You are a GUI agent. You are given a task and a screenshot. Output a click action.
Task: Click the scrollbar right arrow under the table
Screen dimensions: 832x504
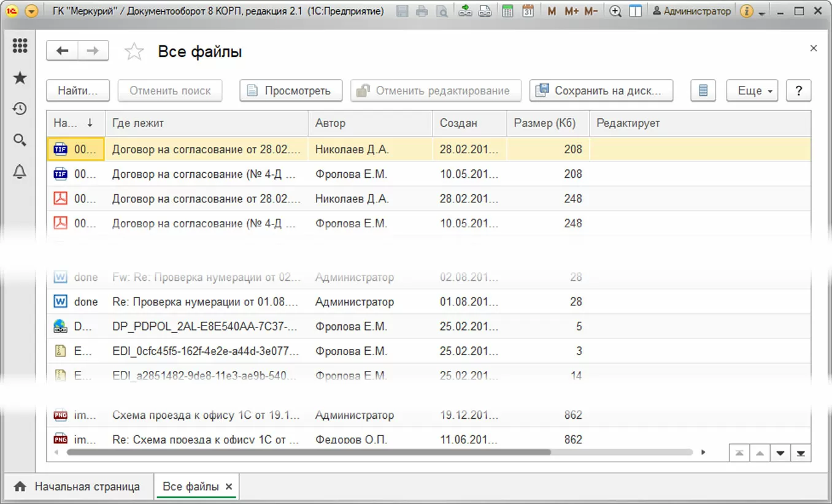[x=703, y=452]
